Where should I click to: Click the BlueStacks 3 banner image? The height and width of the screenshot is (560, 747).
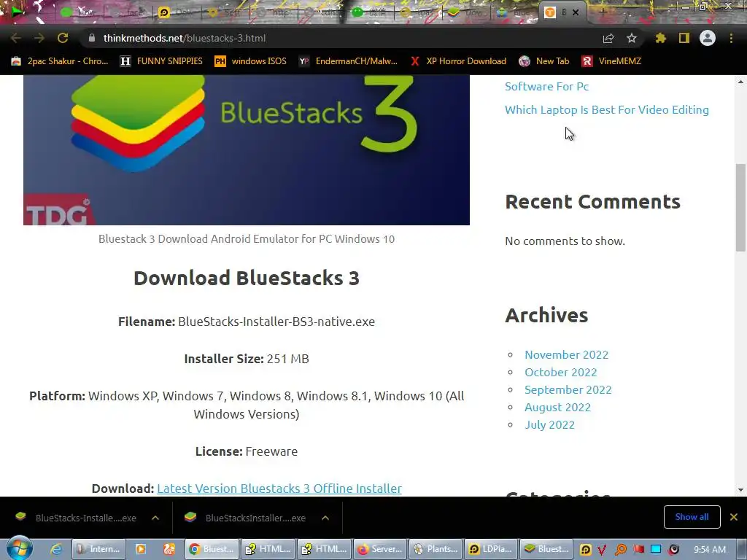(247, 150)
